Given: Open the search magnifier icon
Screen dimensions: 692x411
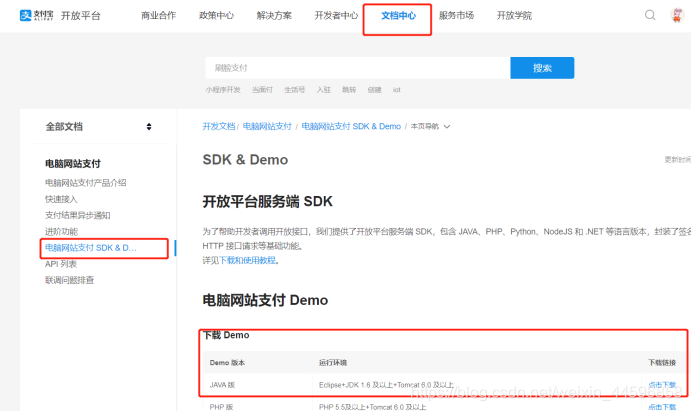Looking at the screenshot, I should coord(650,15).
